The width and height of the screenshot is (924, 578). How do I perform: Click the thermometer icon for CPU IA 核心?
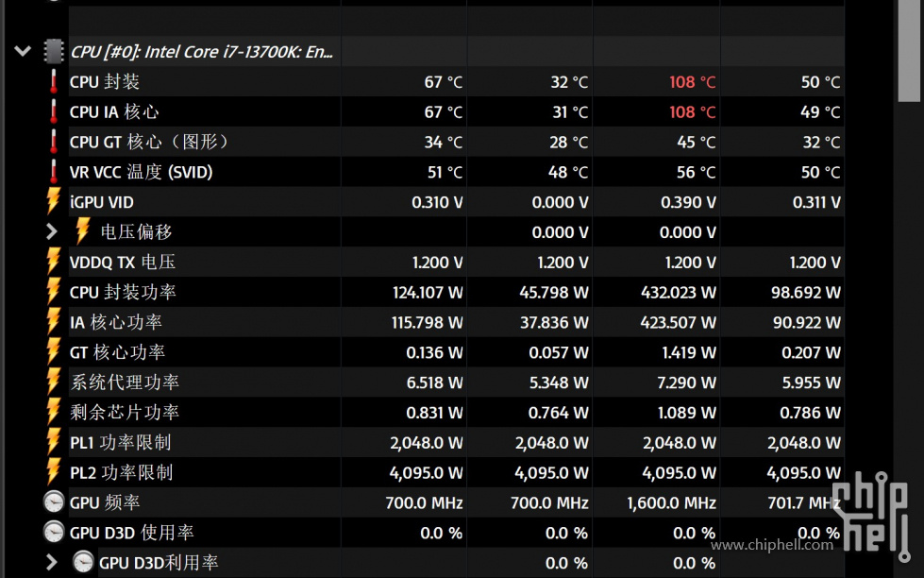click(54, 111)
